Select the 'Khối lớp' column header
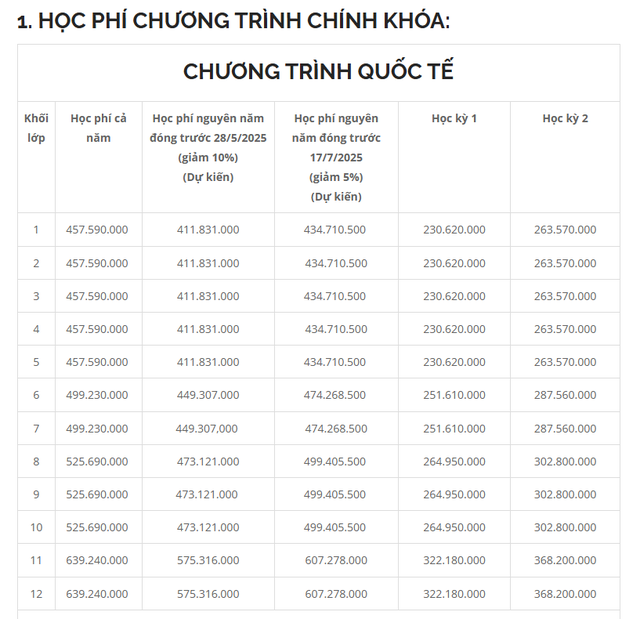The width and height of the screenshot is (640, 619). point(36,128)
